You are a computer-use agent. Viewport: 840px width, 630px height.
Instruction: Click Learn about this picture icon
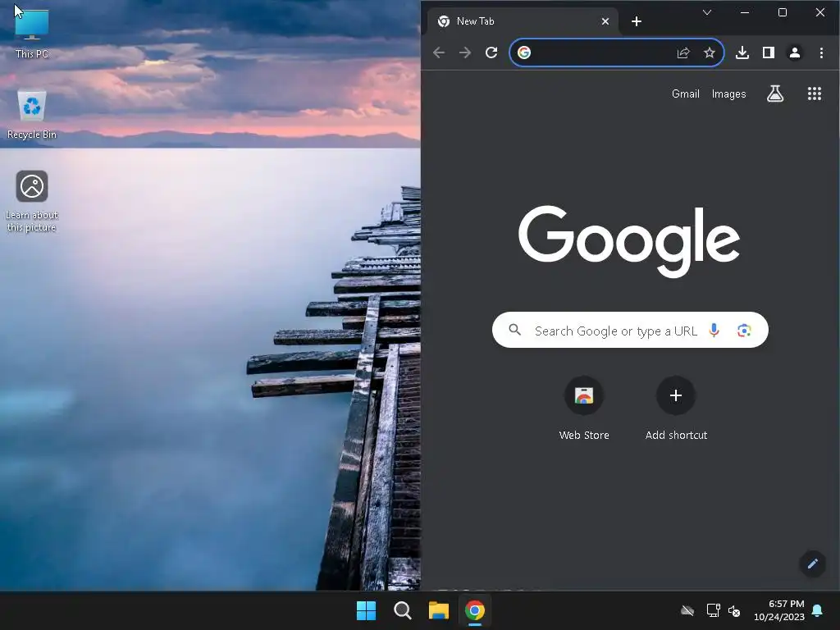pyautogui.click(x=32, y=201)
